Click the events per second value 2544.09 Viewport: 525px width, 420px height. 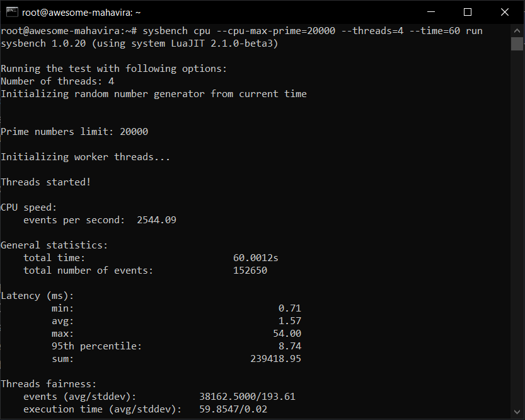tap(156, 220)
